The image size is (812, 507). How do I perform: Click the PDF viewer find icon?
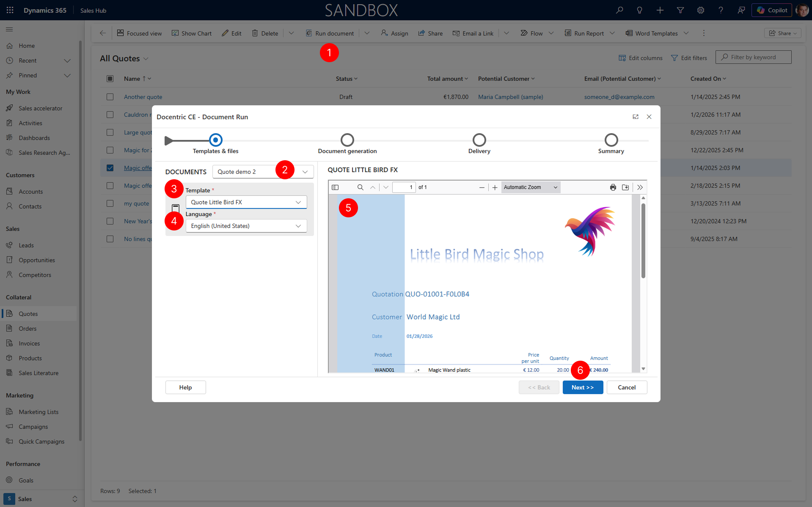pyautogui.click(x=361, y=187)
